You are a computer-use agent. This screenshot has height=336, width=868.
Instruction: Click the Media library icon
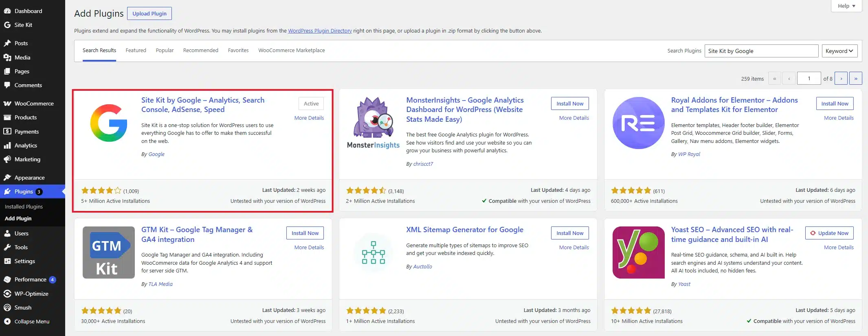(x=7, y=57)
